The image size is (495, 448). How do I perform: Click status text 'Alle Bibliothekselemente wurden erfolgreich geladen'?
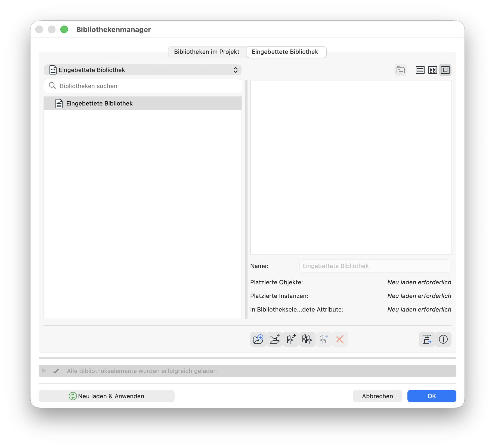(x=142, y=371)
